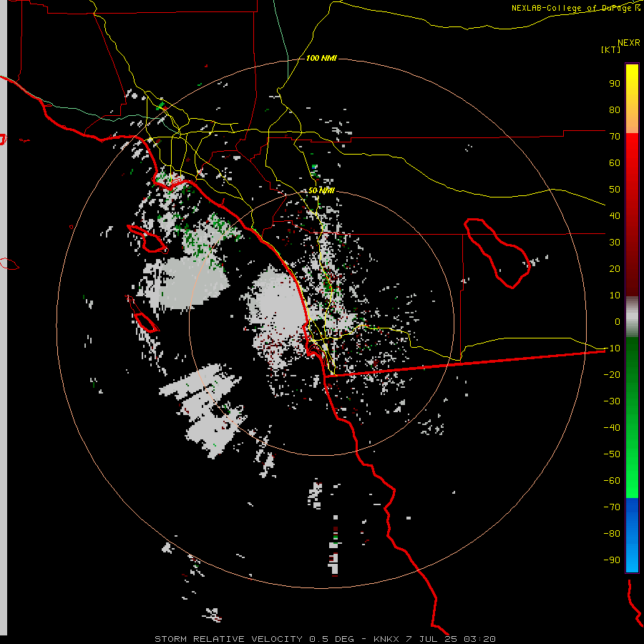
Task: Click the "40" value on the velocity scale
Action: 615,215
